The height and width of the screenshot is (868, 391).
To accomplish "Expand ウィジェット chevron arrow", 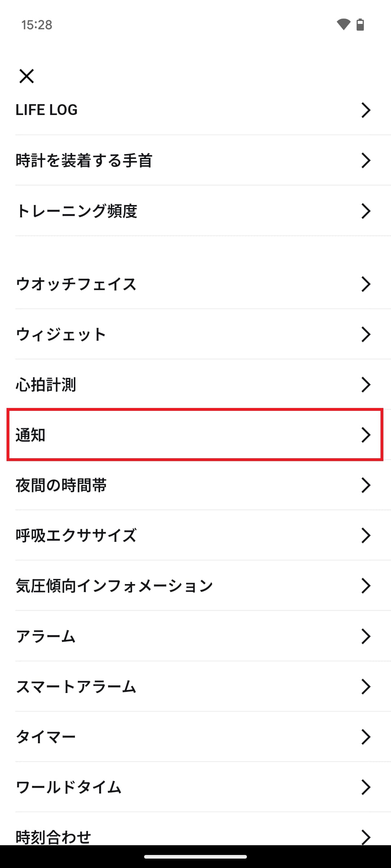I will pyautogui.click(x=366, y=334).
